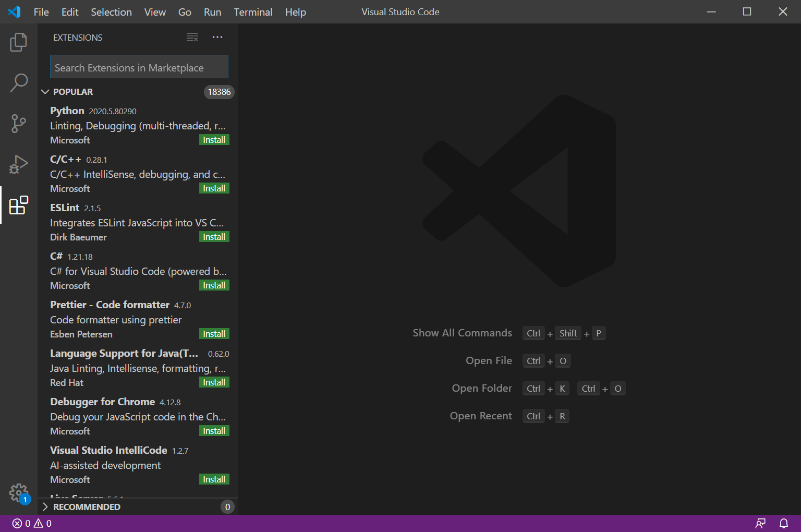801x532 pixels.
Task: Click the VS Code logo in title bar
Action: click(14, 11)
